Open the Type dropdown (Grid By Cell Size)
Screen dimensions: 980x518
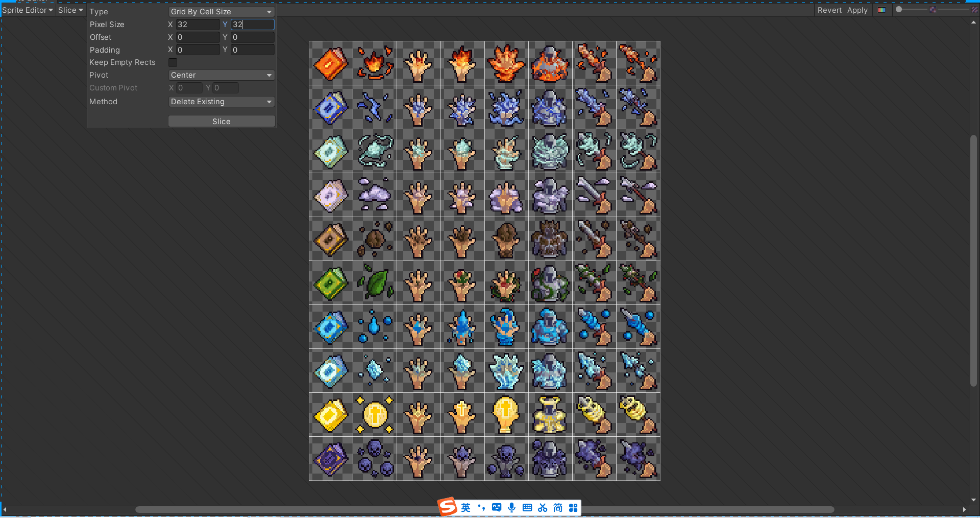[x=222, y=12]
